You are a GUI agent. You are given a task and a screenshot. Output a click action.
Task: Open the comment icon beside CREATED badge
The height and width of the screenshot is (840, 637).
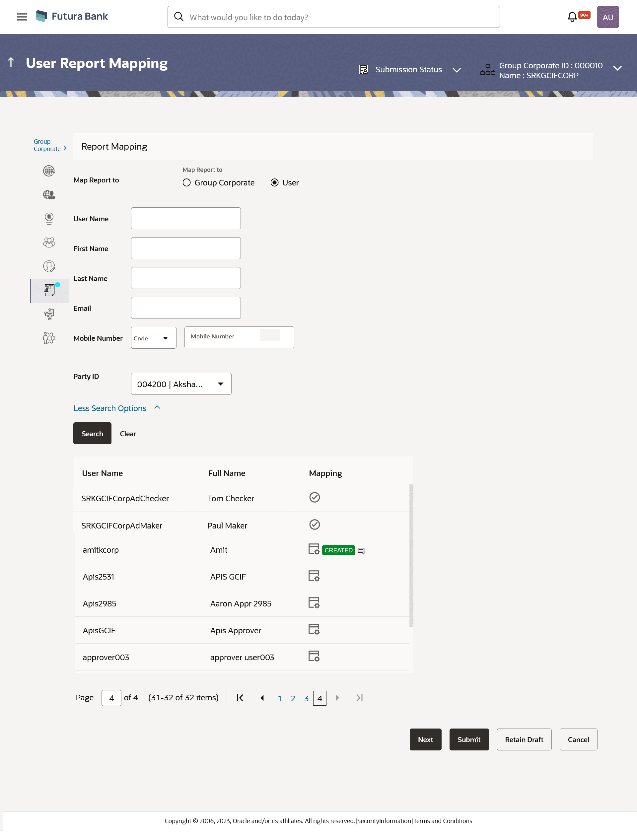click(361, 551)
